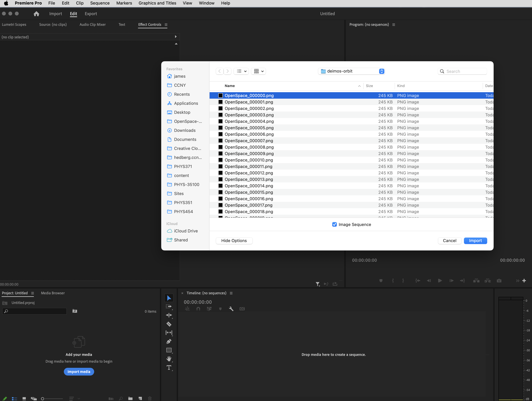The image size is (532, 401).
Task: Choose the Hand tool
Action: point(169,359)
